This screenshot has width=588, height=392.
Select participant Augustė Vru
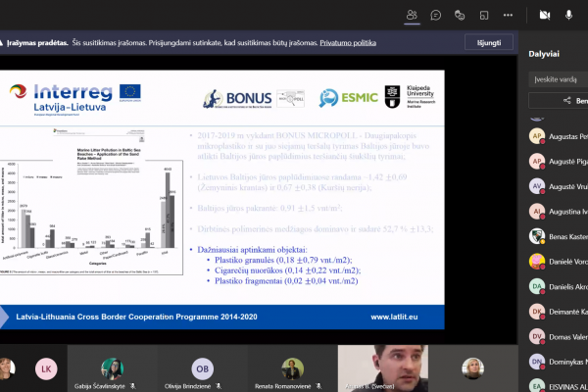point(558,186)
